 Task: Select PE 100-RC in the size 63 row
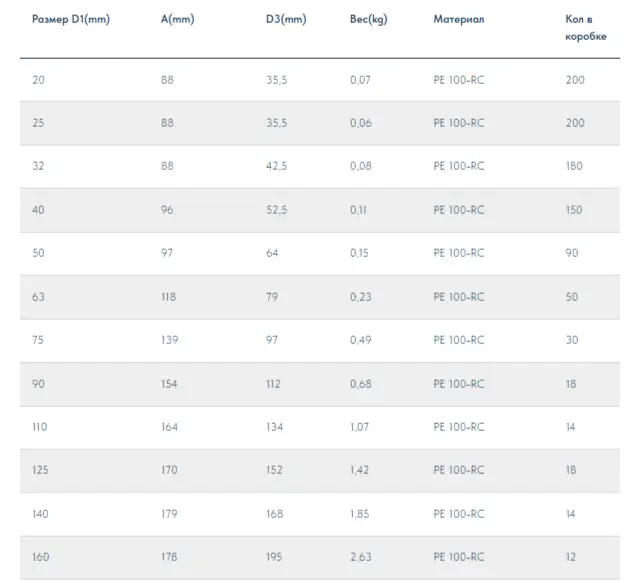coord(458,297)
